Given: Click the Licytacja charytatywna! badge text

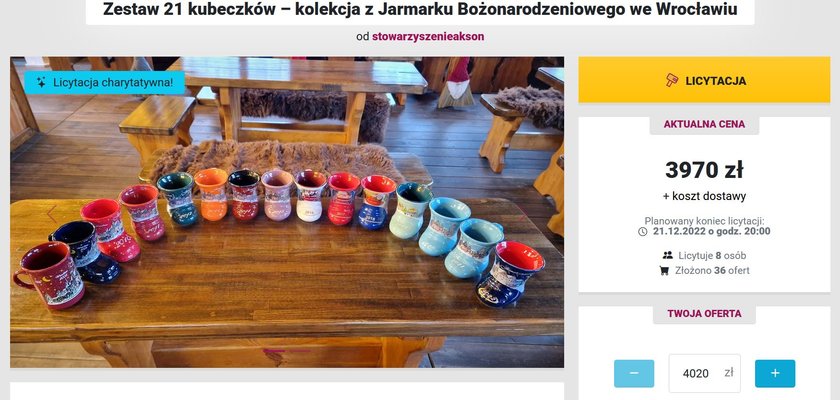Looking at the screenshot, I should point(113,82).
